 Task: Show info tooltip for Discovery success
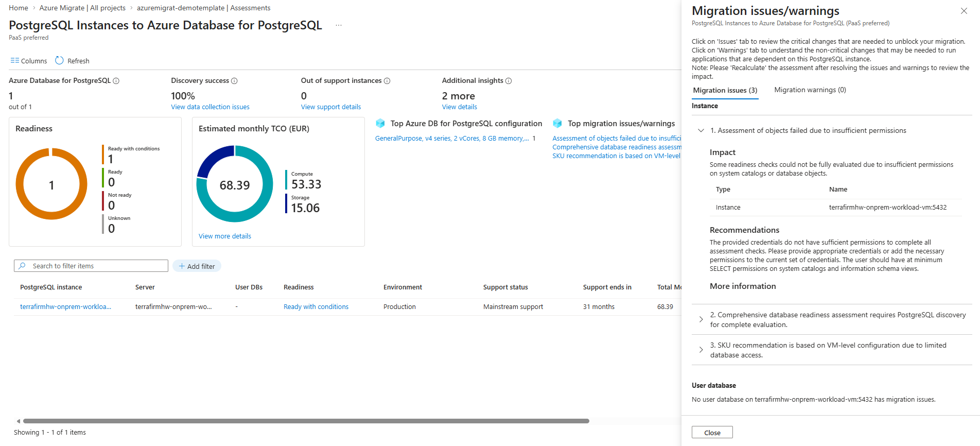[x=234, y=81]
